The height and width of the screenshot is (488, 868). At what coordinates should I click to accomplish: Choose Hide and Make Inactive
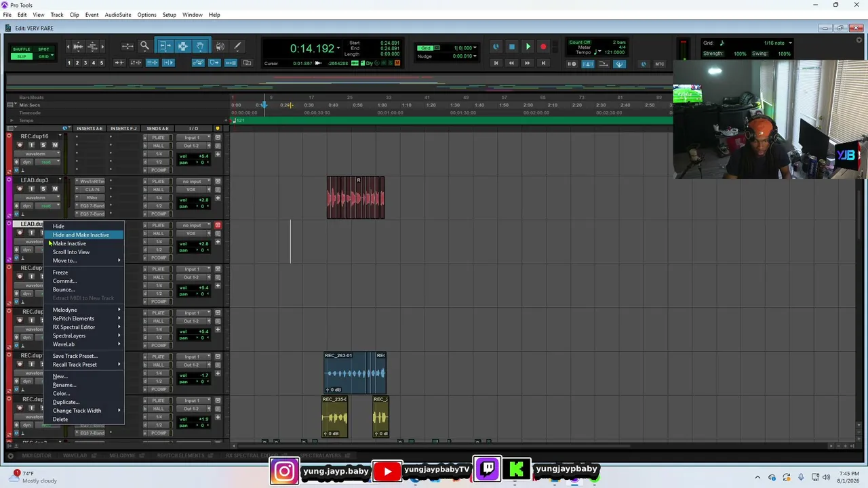84,235
